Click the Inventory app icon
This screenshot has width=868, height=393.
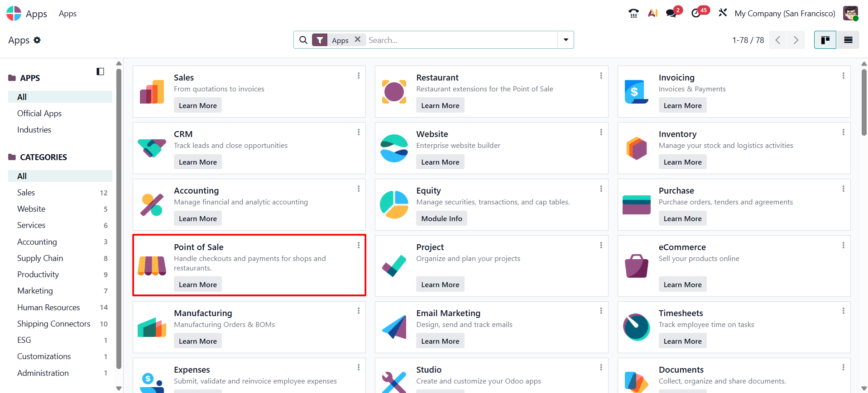click(637, 148)
